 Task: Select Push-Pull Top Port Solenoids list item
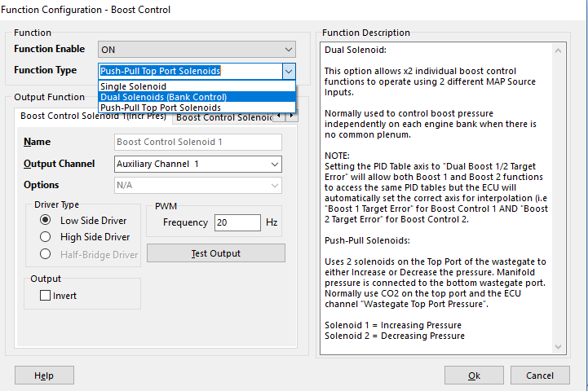point(160,108)
